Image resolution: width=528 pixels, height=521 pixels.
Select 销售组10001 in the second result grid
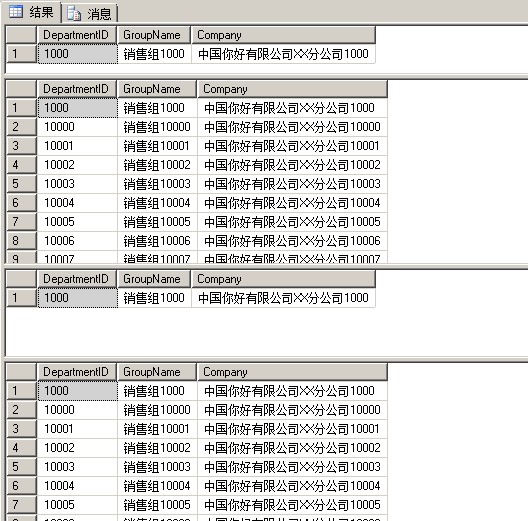[157, 146]
